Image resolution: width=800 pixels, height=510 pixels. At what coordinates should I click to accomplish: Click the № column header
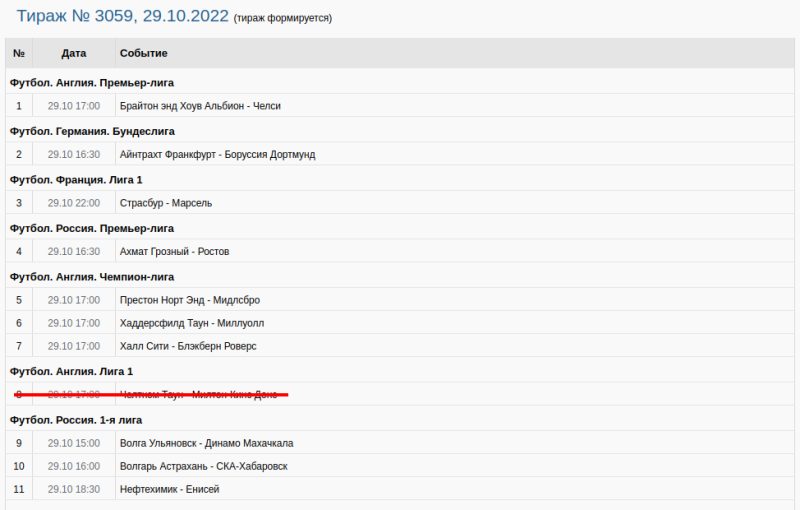coord(19,53)
